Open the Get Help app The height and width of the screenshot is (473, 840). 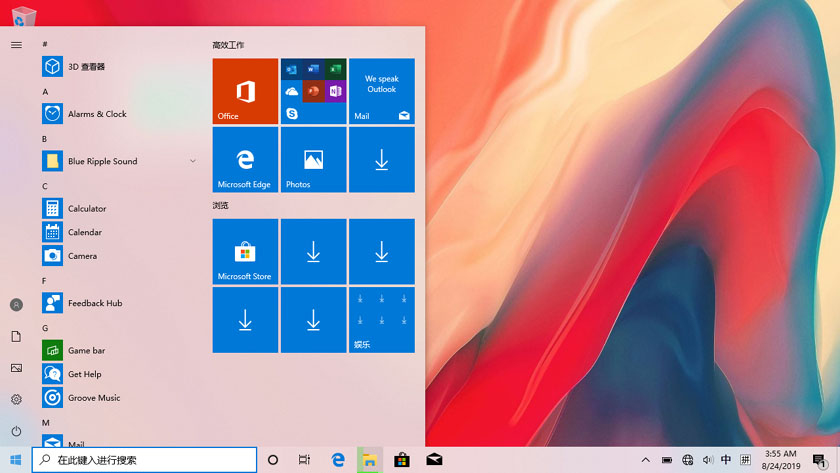(x=119, y=374)
